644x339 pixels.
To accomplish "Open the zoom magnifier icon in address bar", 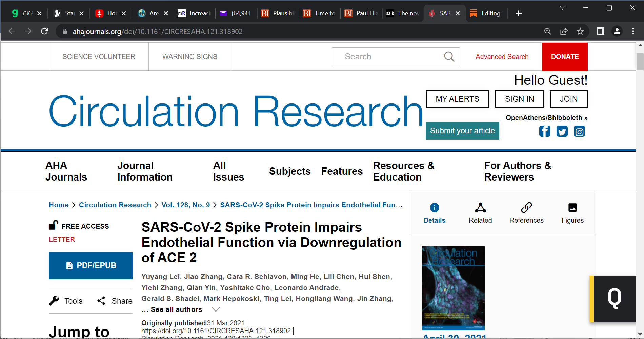I will (547, 31).
